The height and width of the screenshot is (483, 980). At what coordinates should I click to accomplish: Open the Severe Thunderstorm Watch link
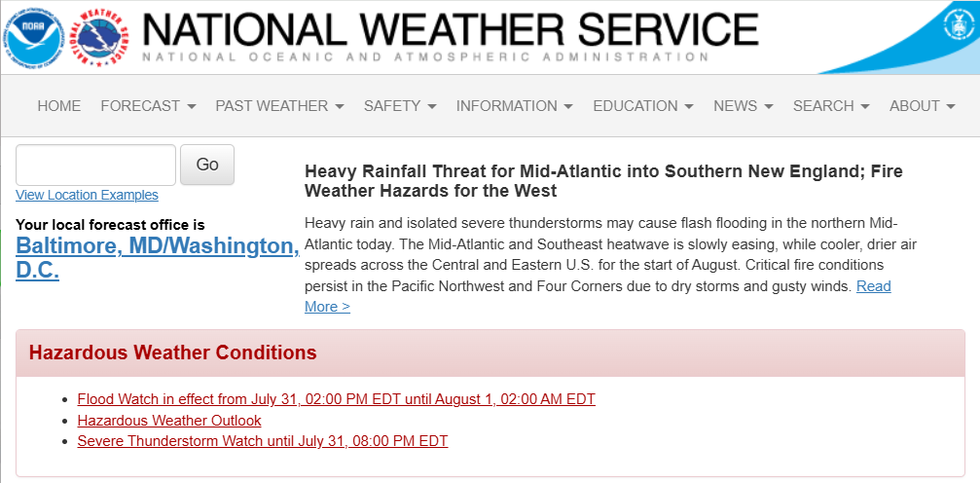[x=262, y=441]
